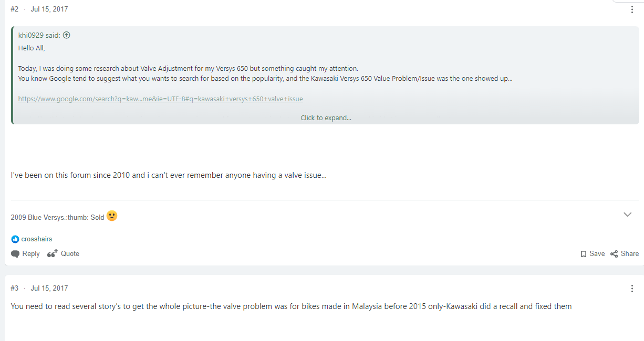Screen dimensions: 644x341
Task: Expand the signature with the chevron arrow
Action: [627, 215]
